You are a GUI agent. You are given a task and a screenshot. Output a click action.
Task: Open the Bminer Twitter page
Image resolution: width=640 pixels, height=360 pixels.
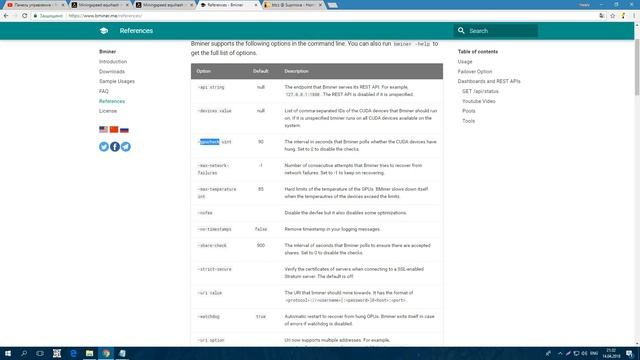click(x=104, y=147)
